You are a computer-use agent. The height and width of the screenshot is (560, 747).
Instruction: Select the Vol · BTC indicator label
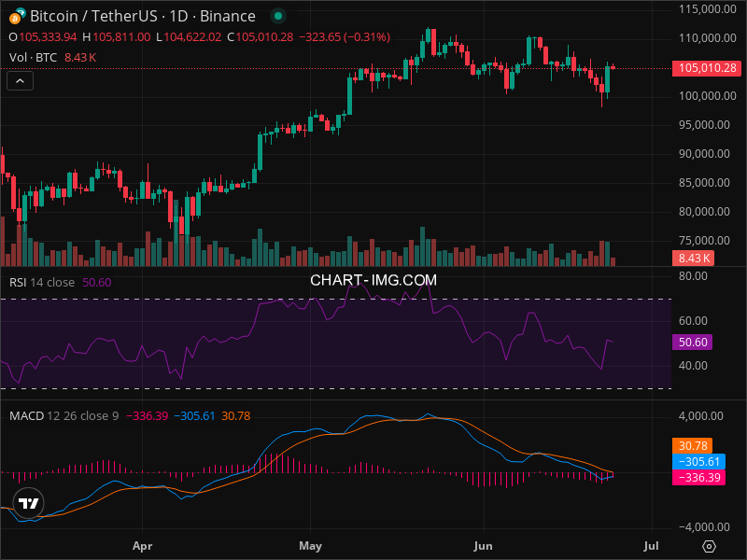[x=33, y=58]
